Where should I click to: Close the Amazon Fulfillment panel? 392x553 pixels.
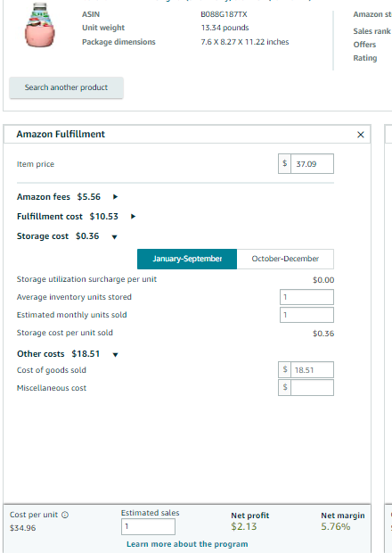tap(360, 135)
